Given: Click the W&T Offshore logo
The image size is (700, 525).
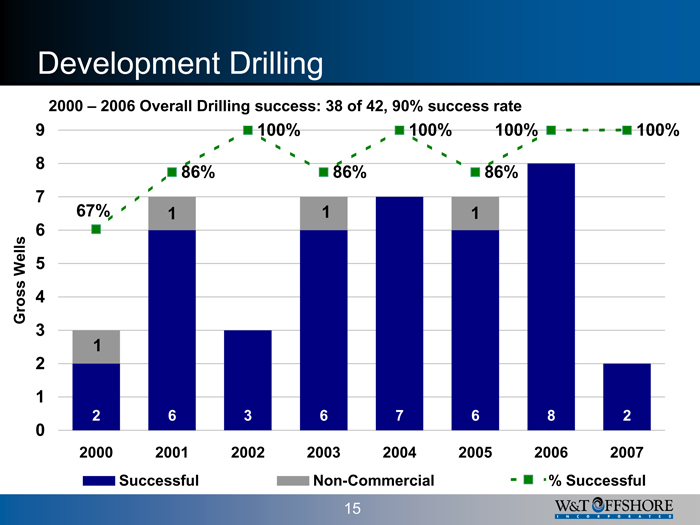Looking at the screenshot, I should tap(620, 507).
